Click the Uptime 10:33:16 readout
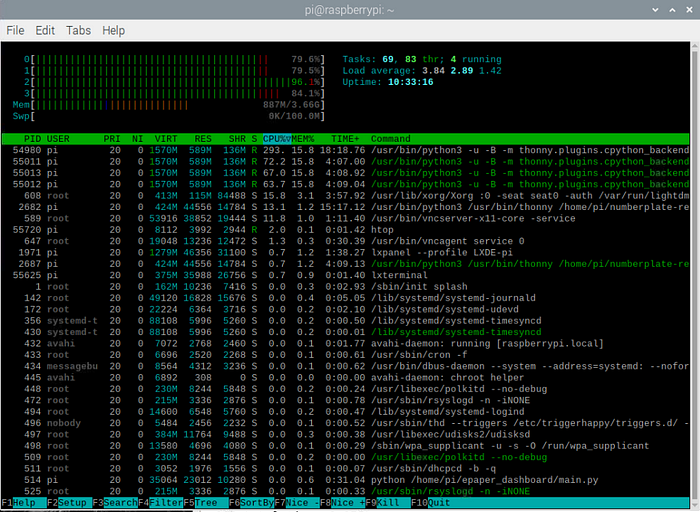Image resolution: width=700 pixels, height=512 pixels. point(388,82)
